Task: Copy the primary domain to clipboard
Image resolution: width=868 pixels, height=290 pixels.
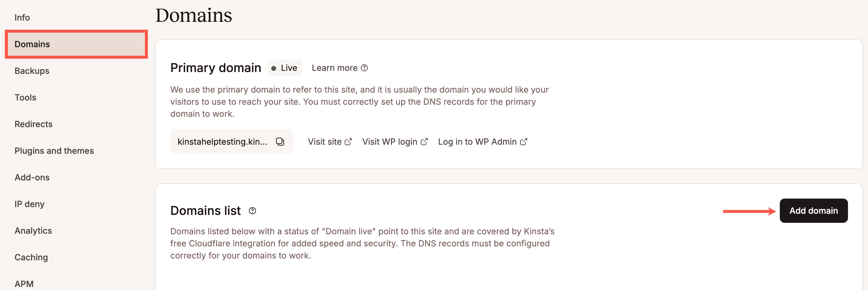Action: 280,142
